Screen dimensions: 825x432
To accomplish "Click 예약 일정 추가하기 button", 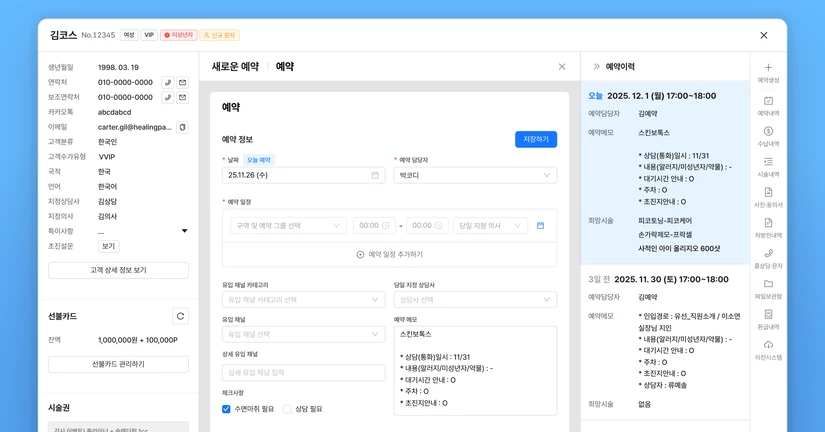I will pos(389,254).
